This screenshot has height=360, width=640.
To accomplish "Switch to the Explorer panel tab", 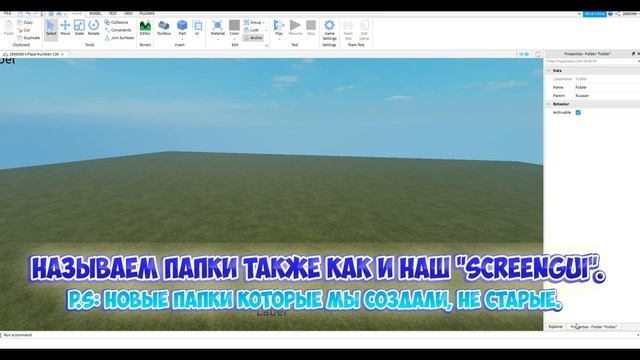I will (556, 327).
